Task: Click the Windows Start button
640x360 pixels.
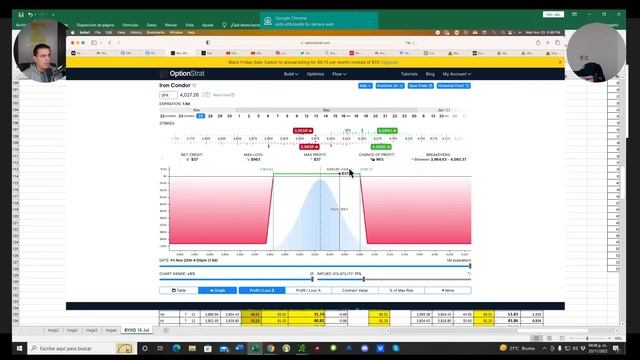Action: (19, 348)
